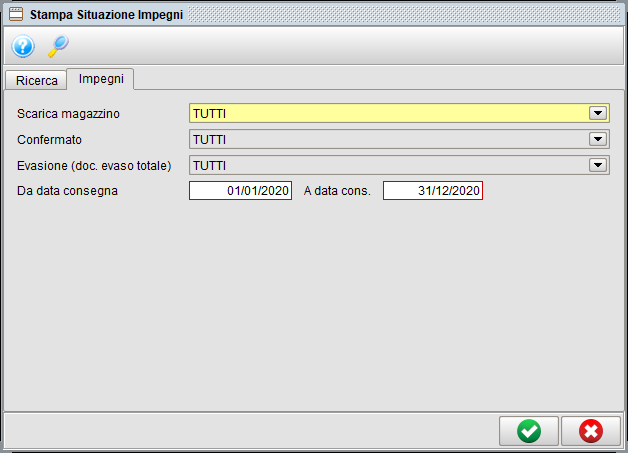
Task: Switch to the Ricerca tab
Action: 37,80
